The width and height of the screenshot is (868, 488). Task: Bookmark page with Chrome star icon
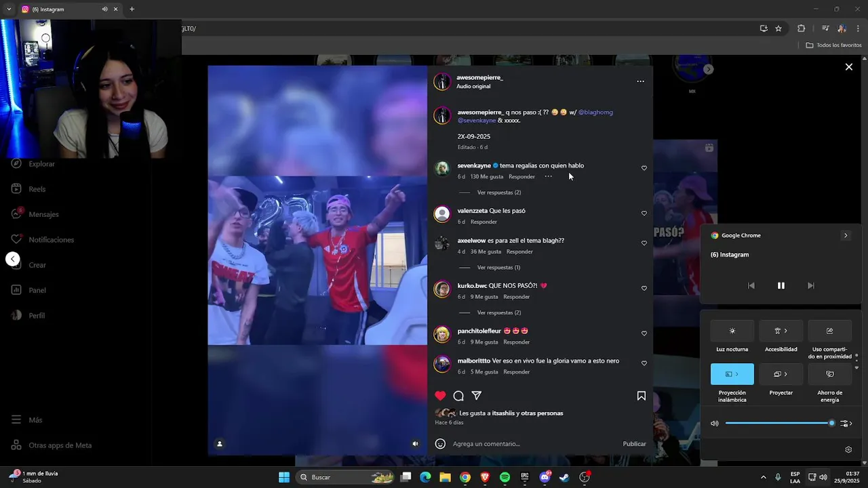[x=778, y=28]
